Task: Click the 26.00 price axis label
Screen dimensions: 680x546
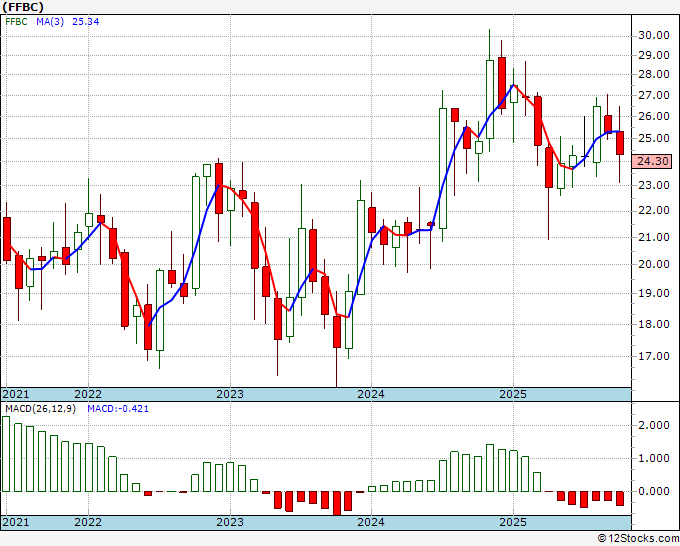Action: tap(654, 116)
